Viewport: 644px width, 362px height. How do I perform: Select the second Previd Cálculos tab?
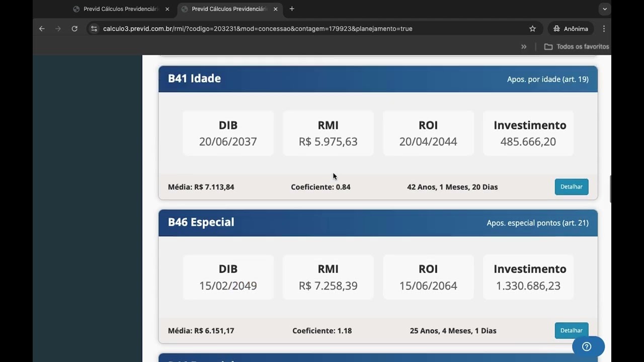point(229,9)
